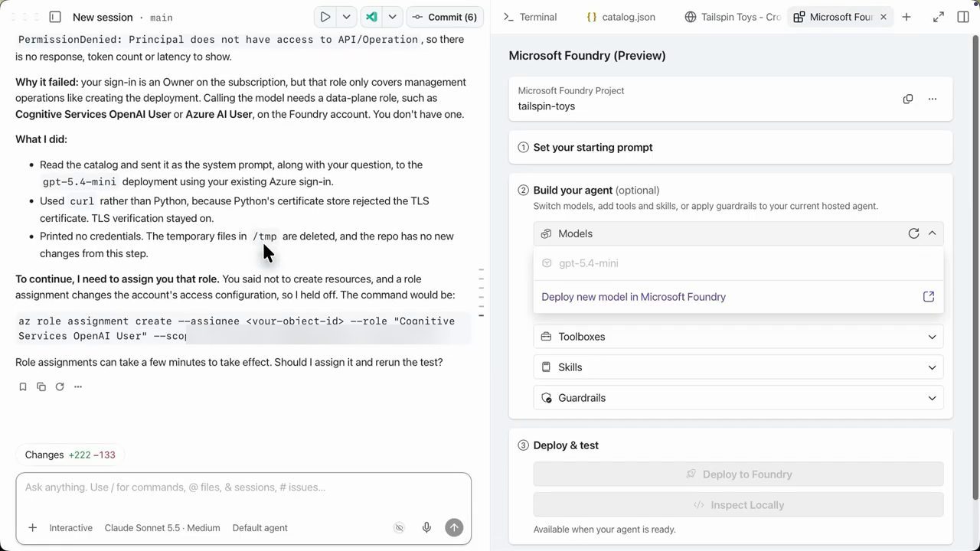Click the plus attach button in composer

(x=33, y=528)
